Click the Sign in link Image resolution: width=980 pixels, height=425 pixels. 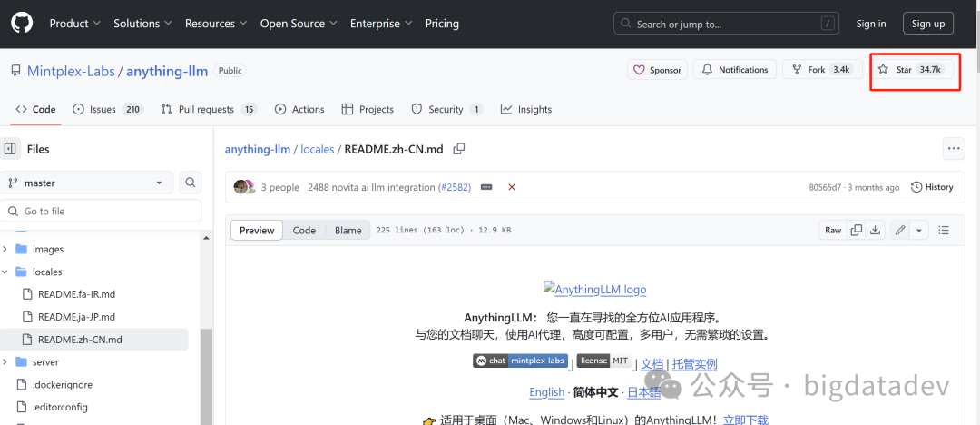[870, 24]
